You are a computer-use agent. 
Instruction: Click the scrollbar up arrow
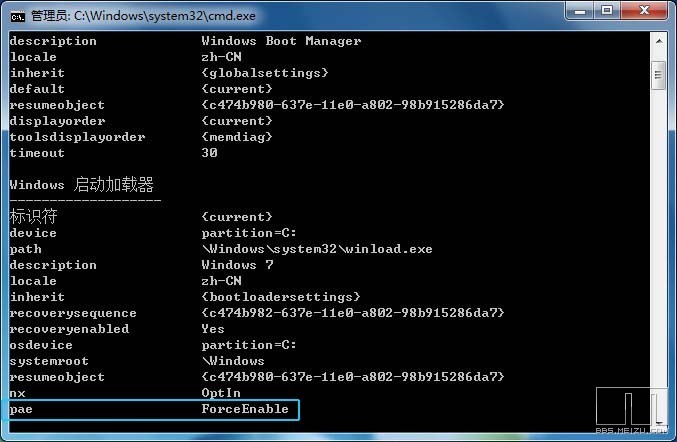(x=659, y=41)
